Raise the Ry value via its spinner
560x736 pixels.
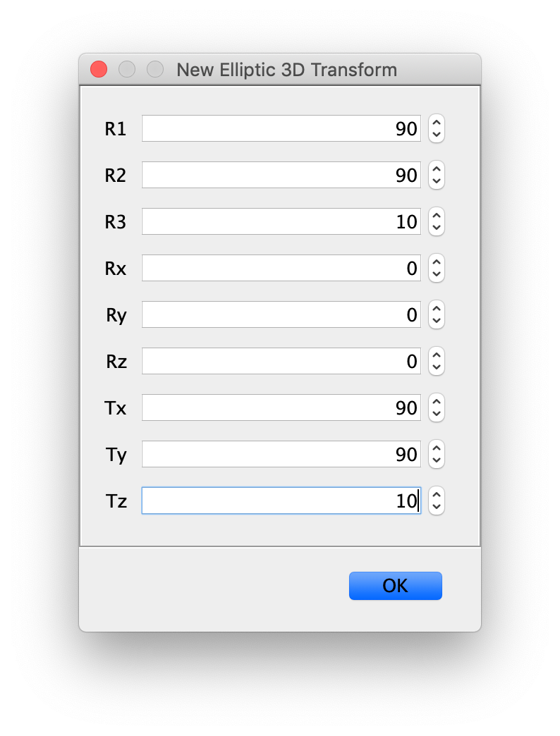[x=436, y=309]
